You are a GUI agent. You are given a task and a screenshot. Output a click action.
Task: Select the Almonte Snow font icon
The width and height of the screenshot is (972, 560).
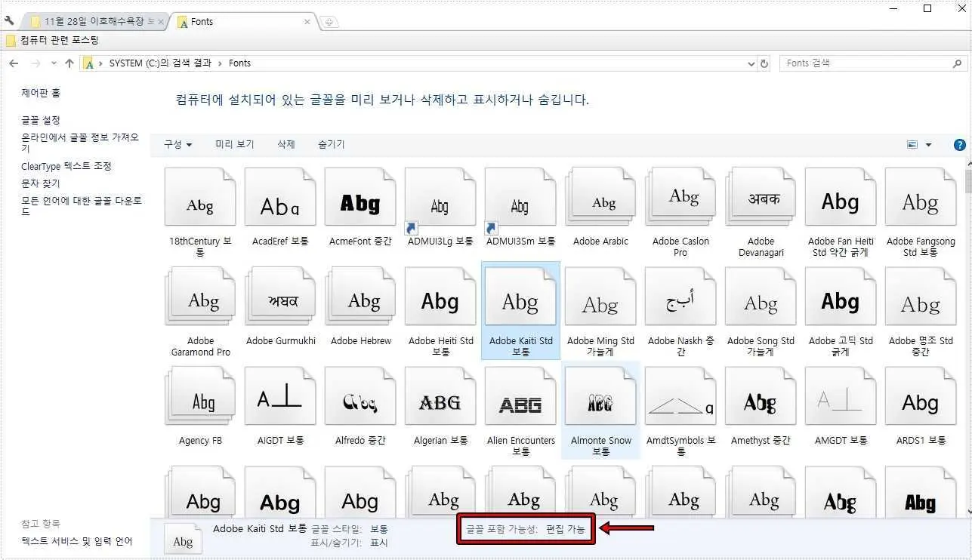(600, 396)
